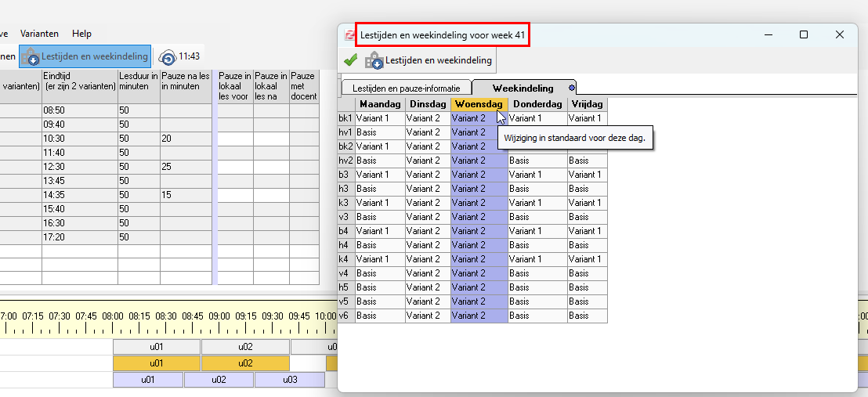
Task: Click the blue clock sync icon at 11:43
Action: pyautogui.click(x=167, y=57)
